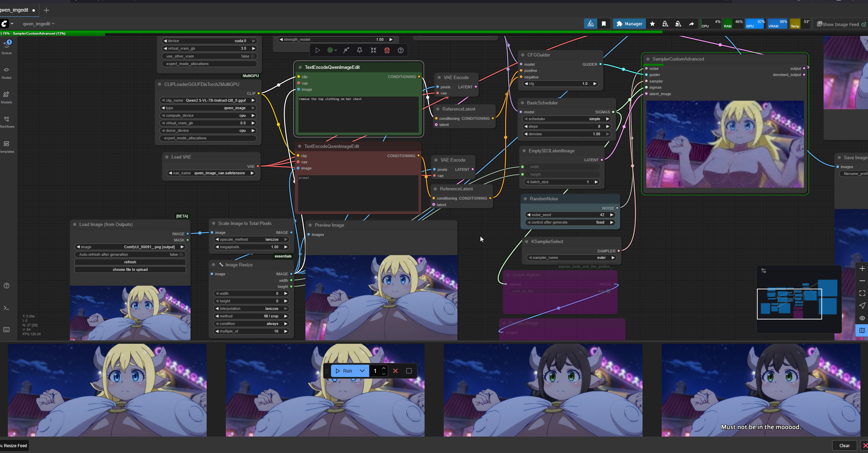The width and height of the screenshot is (868, 453).
Task: Click the Manager button
Action: pyautogui.click(x=629, y=24)
